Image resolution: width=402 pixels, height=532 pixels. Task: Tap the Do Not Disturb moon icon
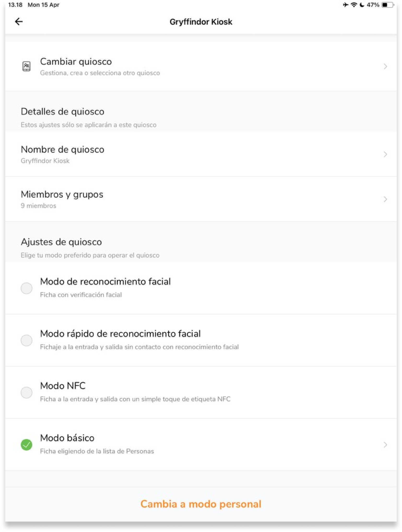click(x=362, y=5)
